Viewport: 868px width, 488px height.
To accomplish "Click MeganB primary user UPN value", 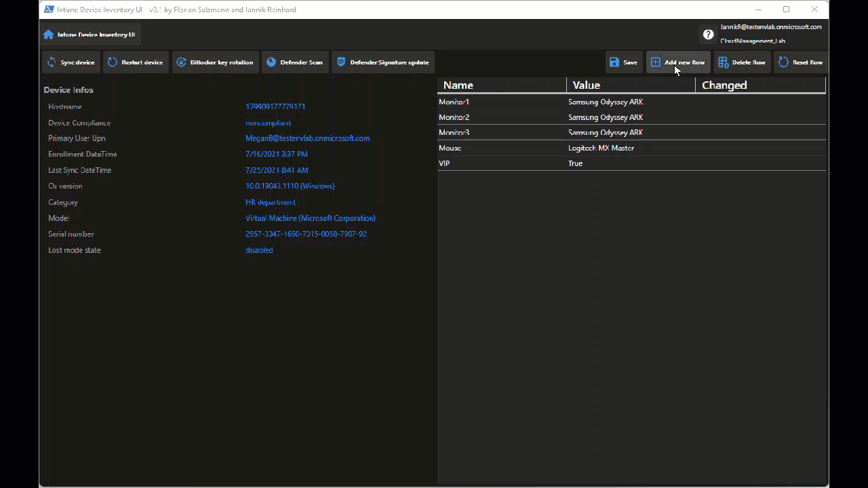I will 307,138.
